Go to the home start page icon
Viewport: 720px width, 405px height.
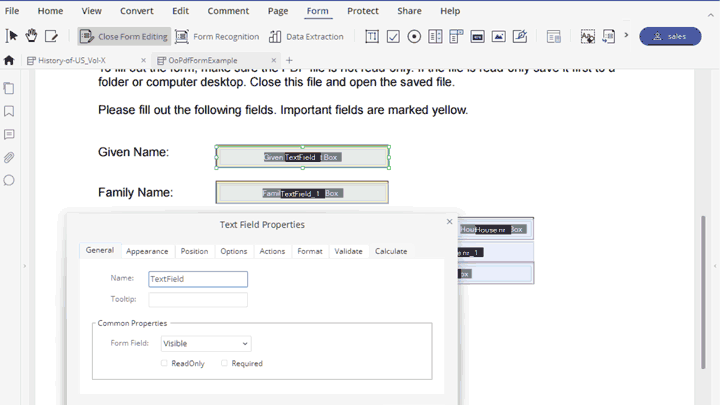(9, 60)
